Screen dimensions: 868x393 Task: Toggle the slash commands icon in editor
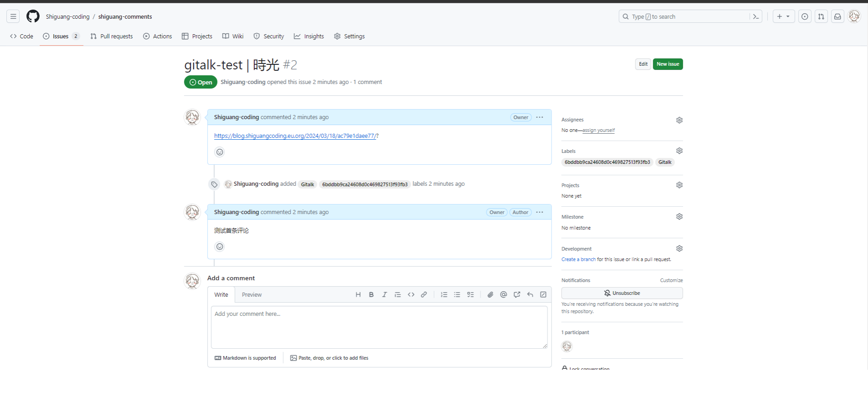(543, 295)
